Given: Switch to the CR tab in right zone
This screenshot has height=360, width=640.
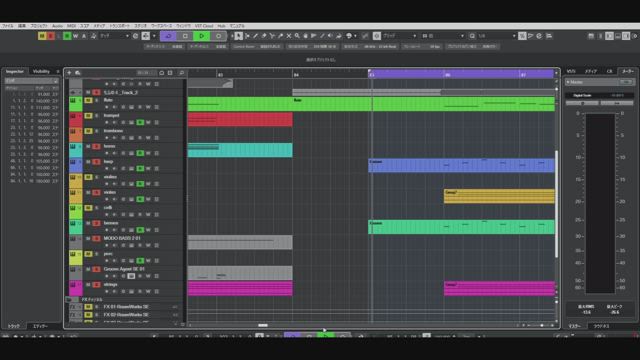Looking at the screenshot, I should [x=609, y=71].
